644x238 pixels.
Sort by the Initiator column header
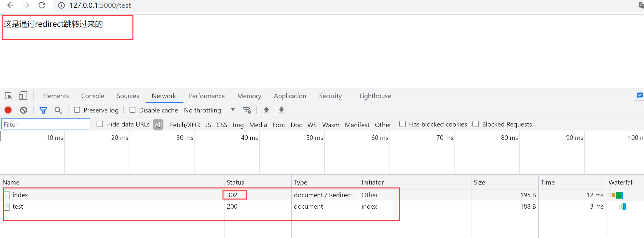coord(415,182)
